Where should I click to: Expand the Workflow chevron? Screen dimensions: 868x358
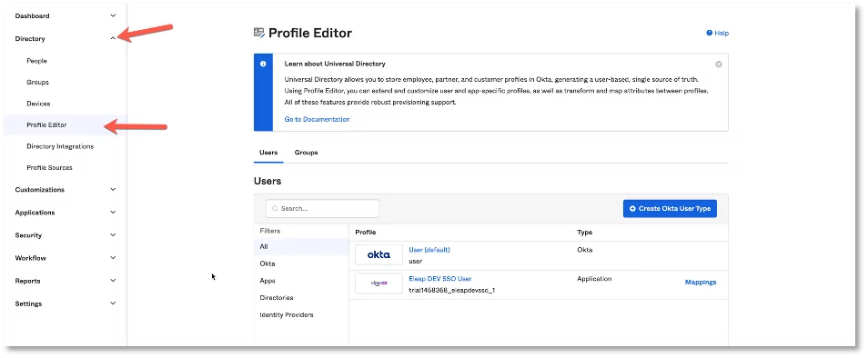point(113,258)
